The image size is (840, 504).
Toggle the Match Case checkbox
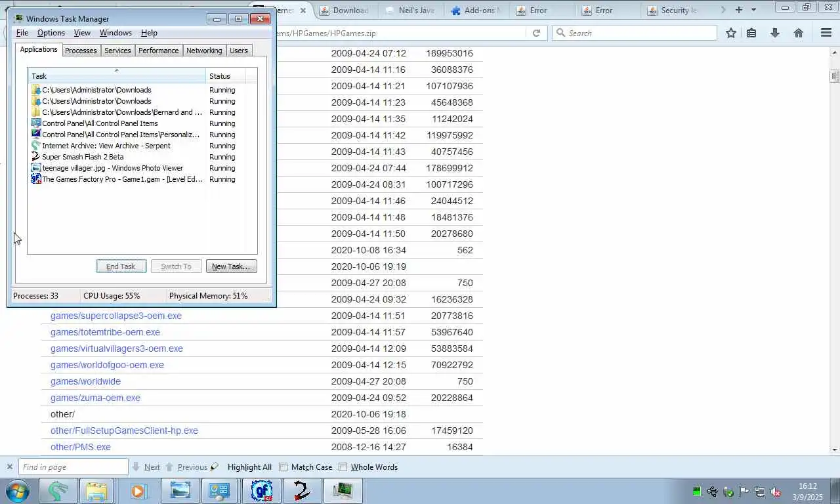283,467
